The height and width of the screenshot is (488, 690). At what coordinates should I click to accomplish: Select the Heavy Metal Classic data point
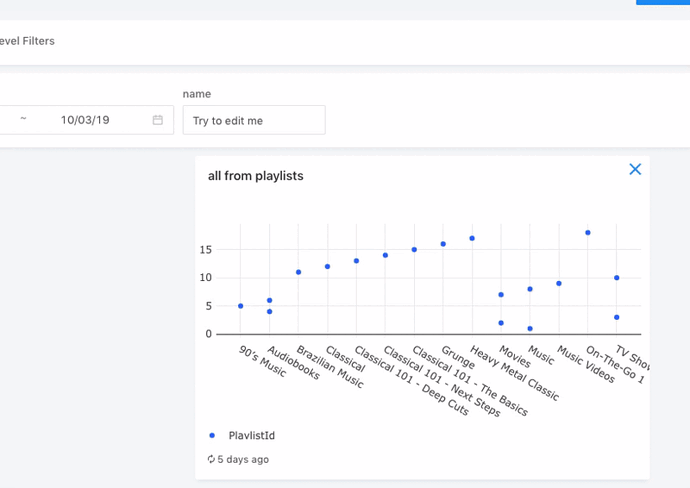click(x=472, y=238)
